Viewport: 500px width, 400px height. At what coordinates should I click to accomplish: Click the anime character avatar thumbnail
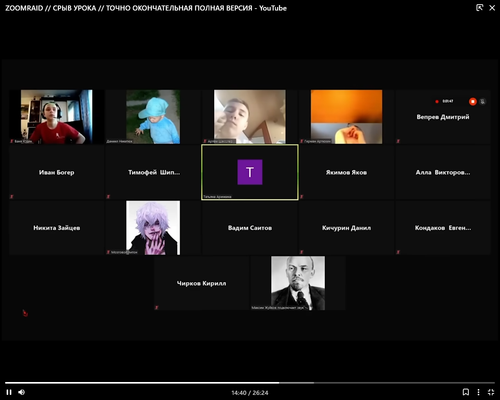[153, 228]
